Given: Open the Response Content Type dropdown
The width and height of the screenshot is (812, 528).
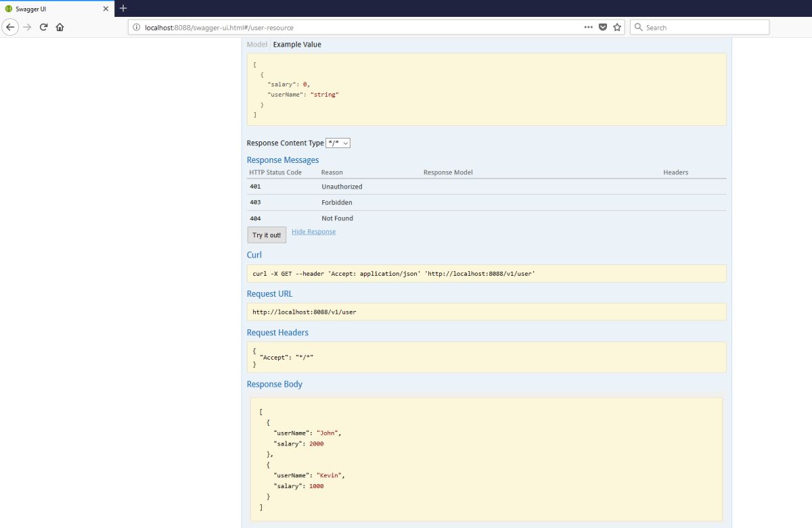Looking at the screenshot, I should (x=338, y=143).
